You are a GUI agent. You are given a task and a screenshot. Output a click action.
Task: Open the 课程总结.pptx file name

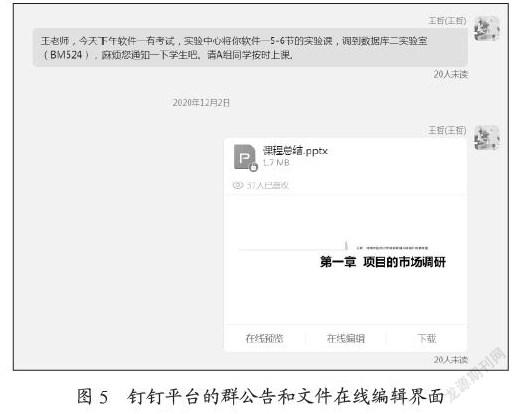(295, 151)
